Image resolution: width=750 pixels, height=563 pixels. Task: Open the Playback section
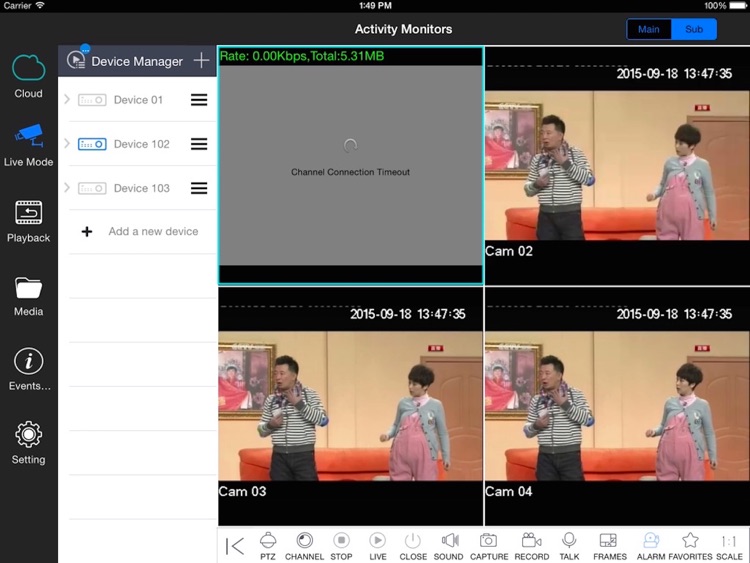click(28, 221)
